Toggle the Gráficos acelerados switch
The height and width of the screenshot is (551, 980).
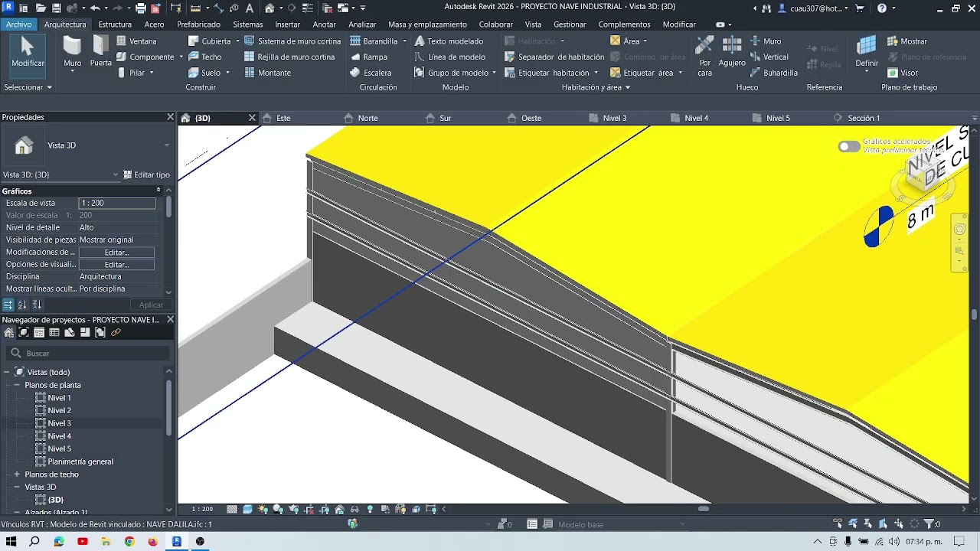tap(848, 146)
